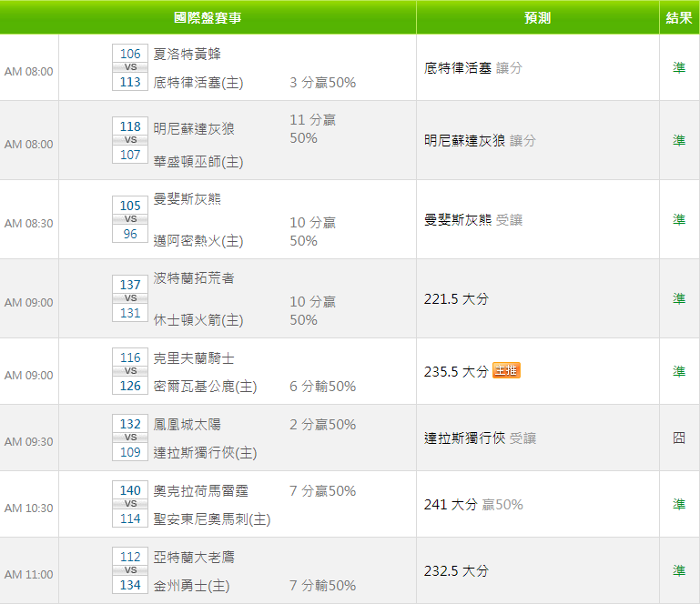This screenshot has width=700, height=604.
Task: Click team 聖安東尼奧馬刺(主)
Action: tap(212, 519)
